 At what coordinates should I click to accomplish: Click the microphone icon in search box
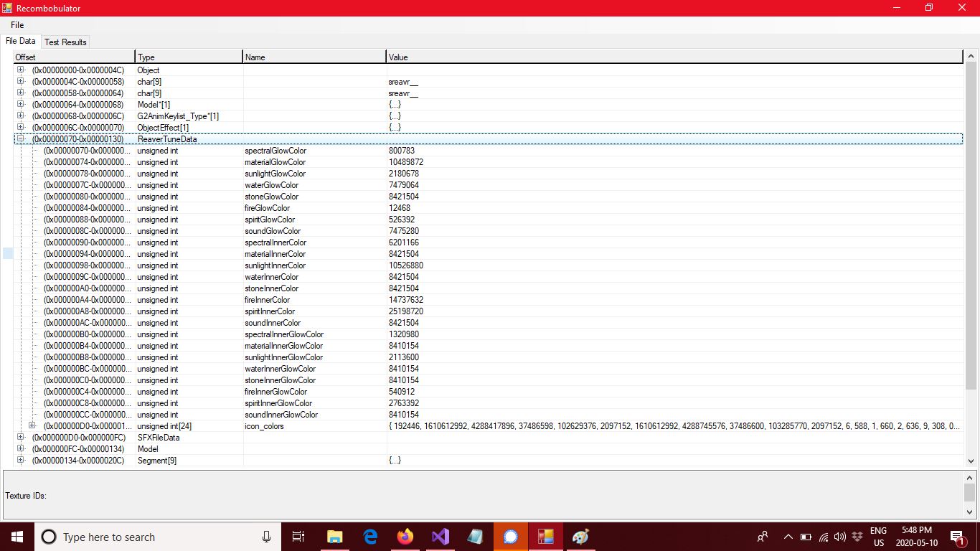point(266,537)
